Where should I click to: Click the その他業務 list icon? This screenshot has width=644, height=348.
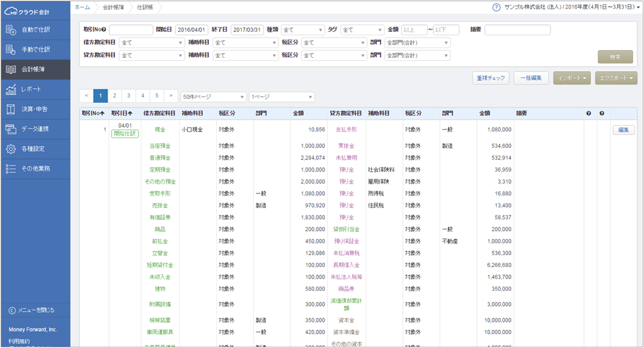point(11,169)
